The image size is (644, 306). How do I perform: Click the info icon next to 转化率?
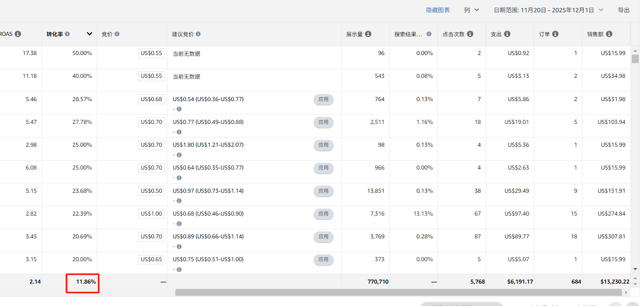[x=67, y=34]
